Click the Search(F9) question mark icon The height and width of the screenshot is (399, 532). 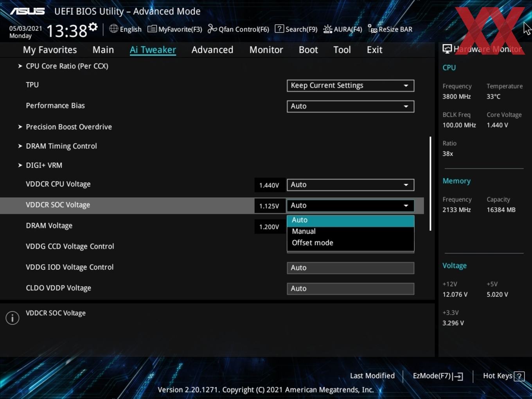tap(279, 29)
